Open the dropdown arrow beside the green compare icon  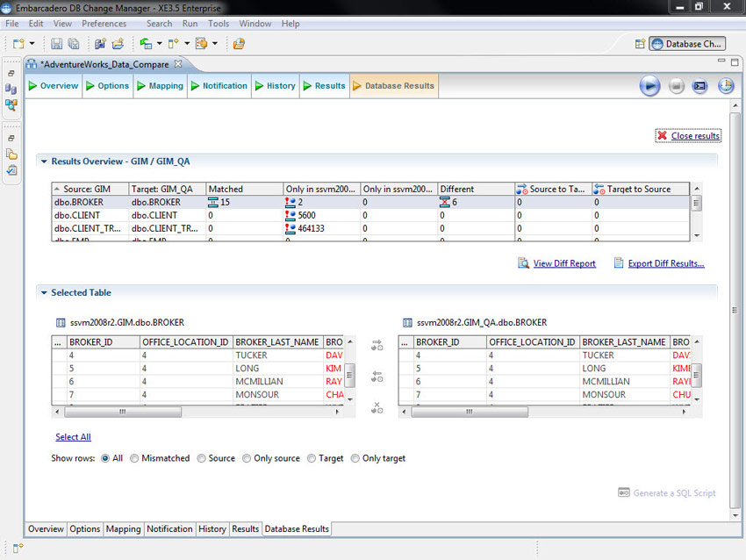(x=160, y=44)
